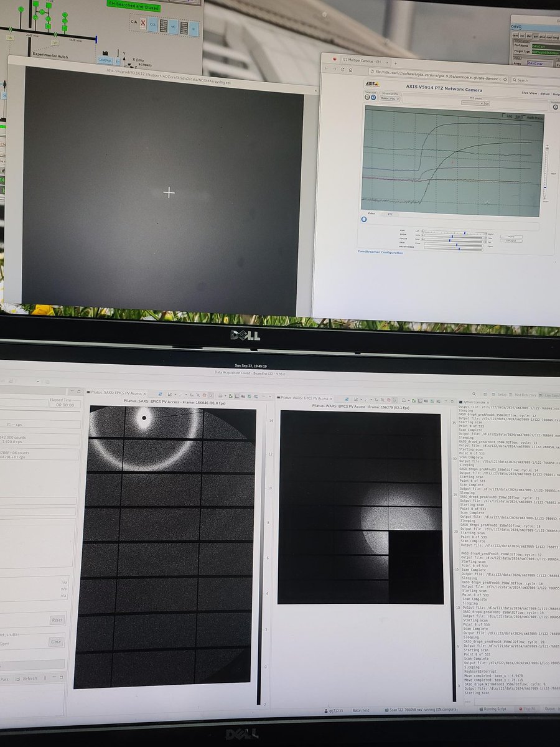Click the V6 valve label in synoptic
Viewport: 560px width, 747px height.
pos(10,38)
